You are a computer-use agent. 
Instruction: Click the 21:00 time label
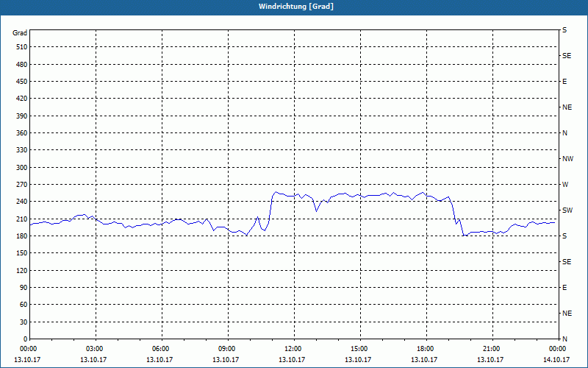click(x=491, y=349)
